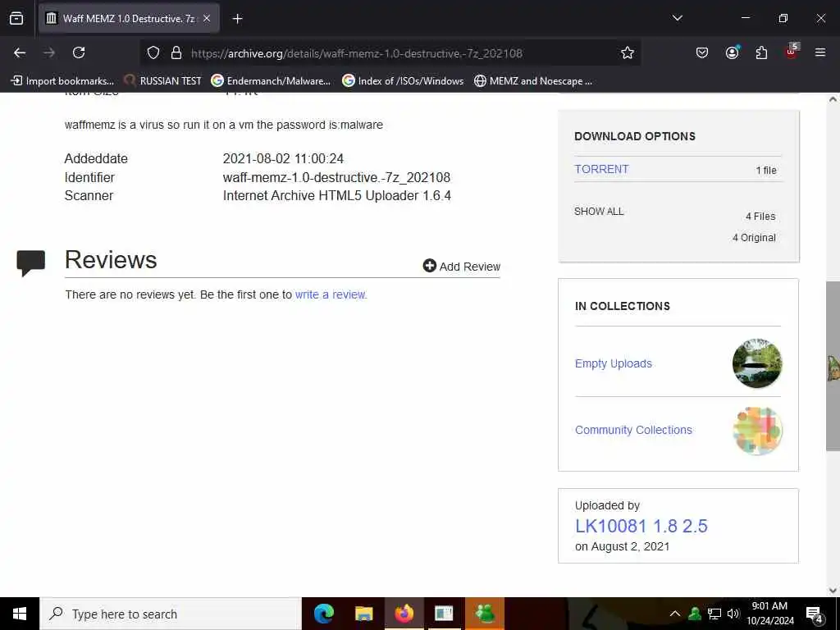
Task: Open the Pocket save icon
Action: coord(702,52)
